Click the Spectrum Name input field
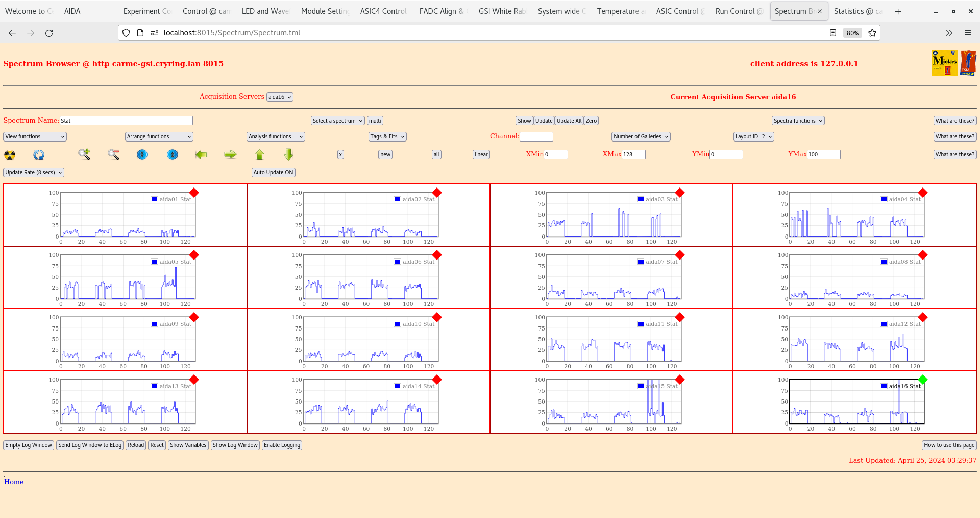This screenshot has width=980, height=518. [126, 121]
